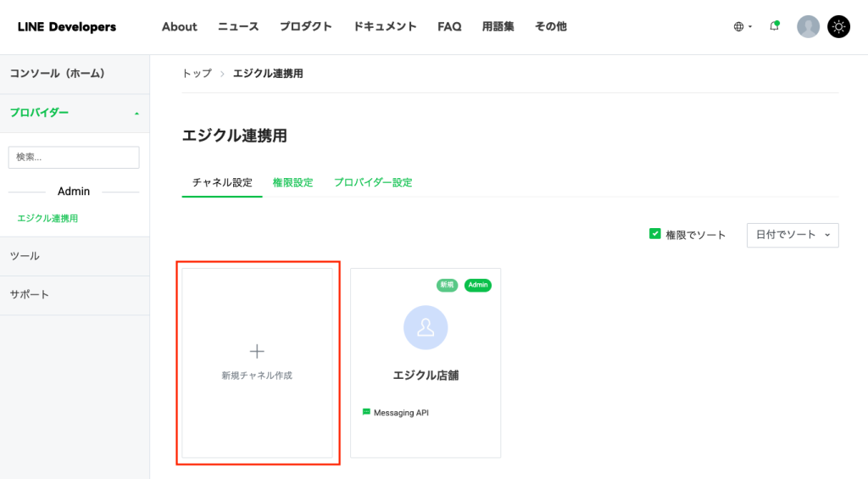This screenshot has width=868, height=479.
Task: Focus the 検索 search field
Action: coord(74,158)
